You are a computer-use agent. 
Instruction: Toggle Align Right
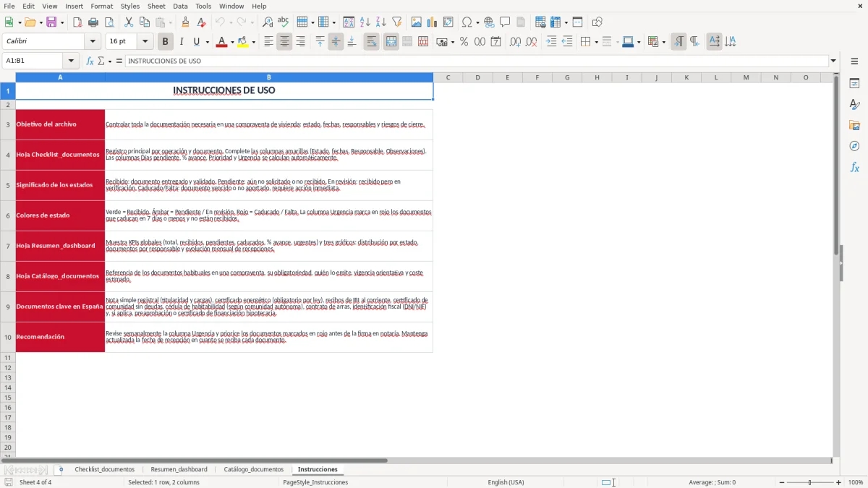pyautogui.click(x=300, y=42)
